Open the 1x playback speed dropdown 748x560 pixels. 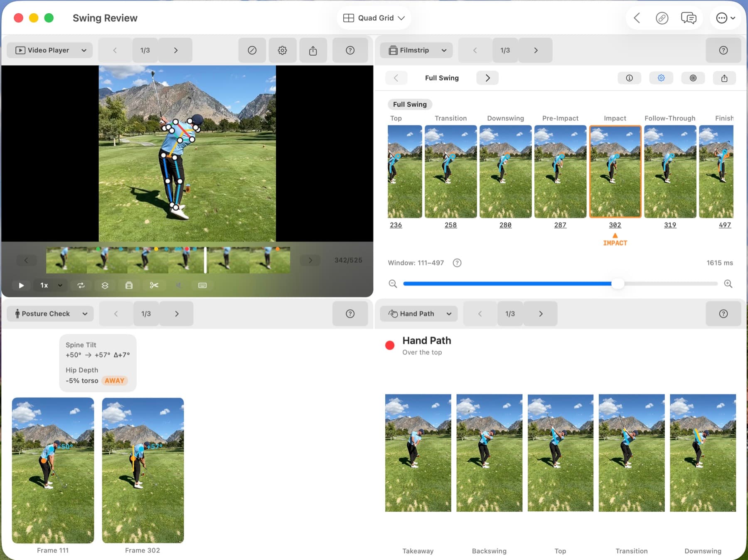pos(51,285)
